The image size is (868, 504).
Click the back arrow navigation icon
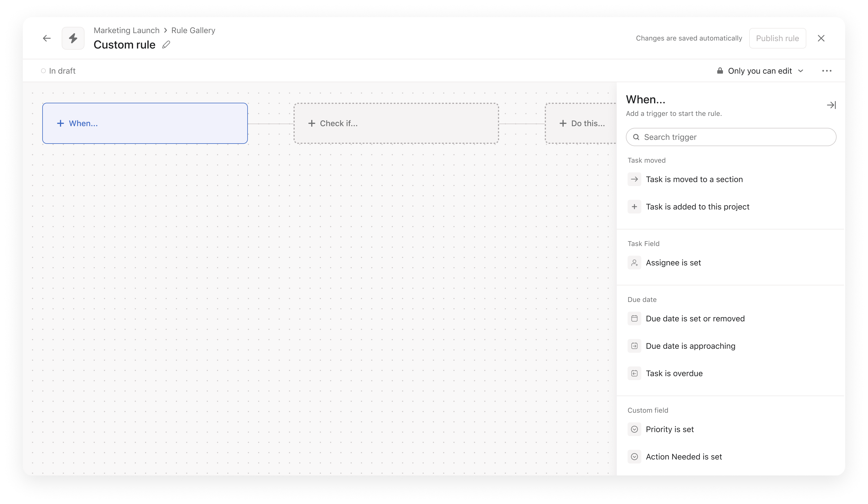tap(47, 38)
